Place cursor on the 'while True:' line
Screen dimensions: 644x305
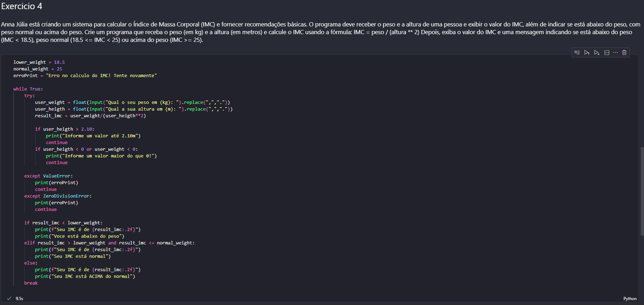pos(28,89)
